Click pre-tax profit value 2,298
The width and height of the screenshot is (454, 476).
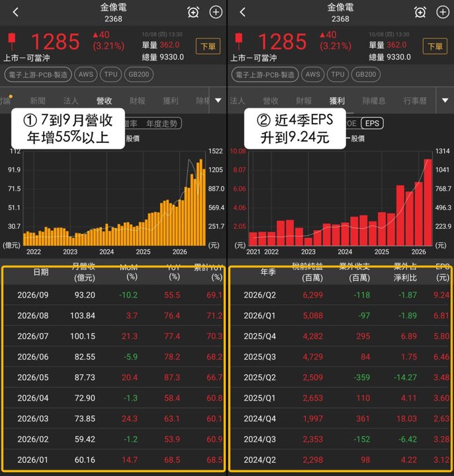312,460
